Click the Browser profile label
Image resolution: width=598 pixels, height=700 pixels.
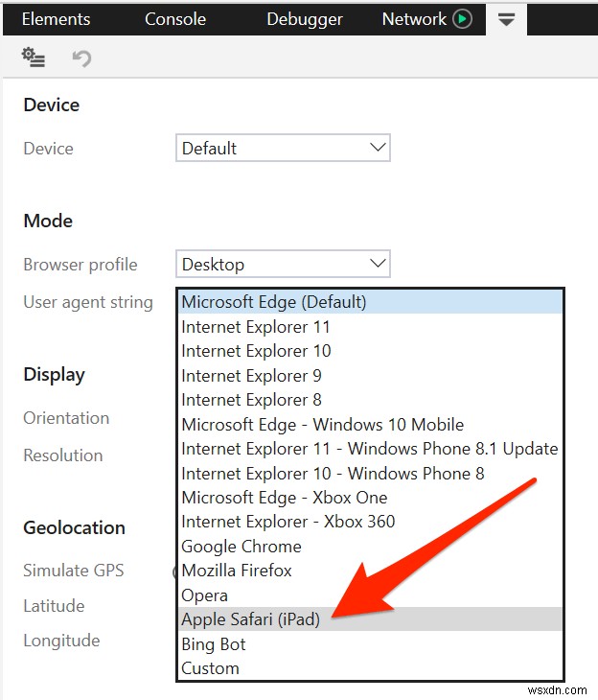tap(80, 265)
